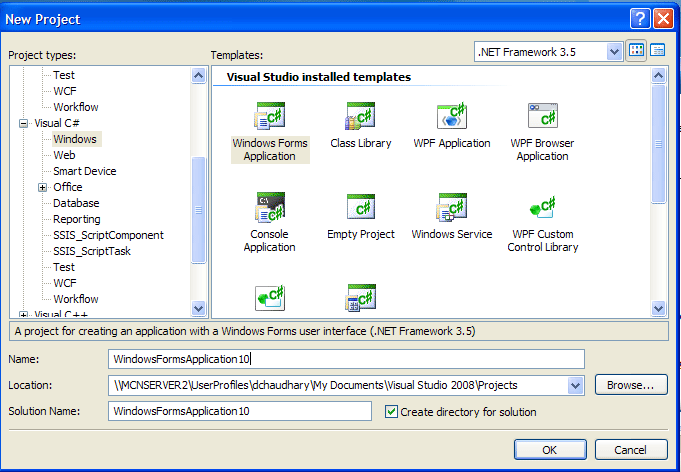Close the New Project dialog
Screen dimensions: 681x472
(663, 19)
